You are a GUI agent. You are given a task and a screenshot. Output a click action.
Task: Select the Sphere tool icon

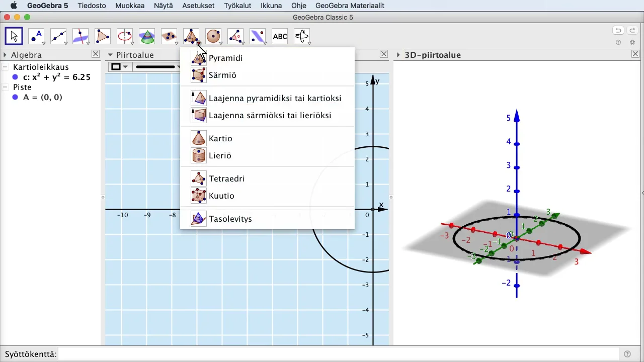213,36
